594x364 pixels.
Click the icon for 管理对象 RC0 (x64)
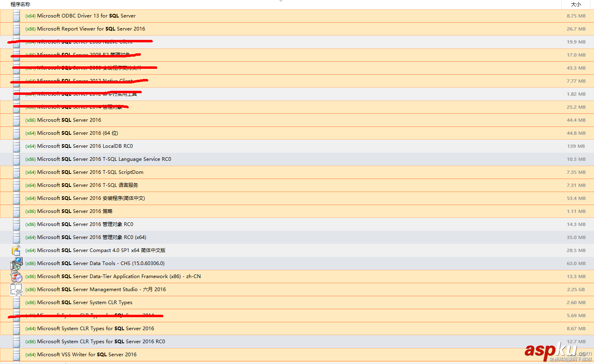coord(16,237)
